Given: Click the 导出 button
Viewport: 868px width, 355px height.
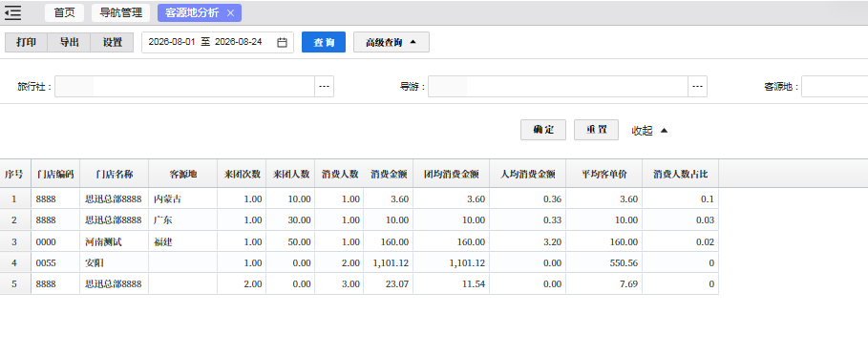Looking at the screenshot, I should pos(69,43).
